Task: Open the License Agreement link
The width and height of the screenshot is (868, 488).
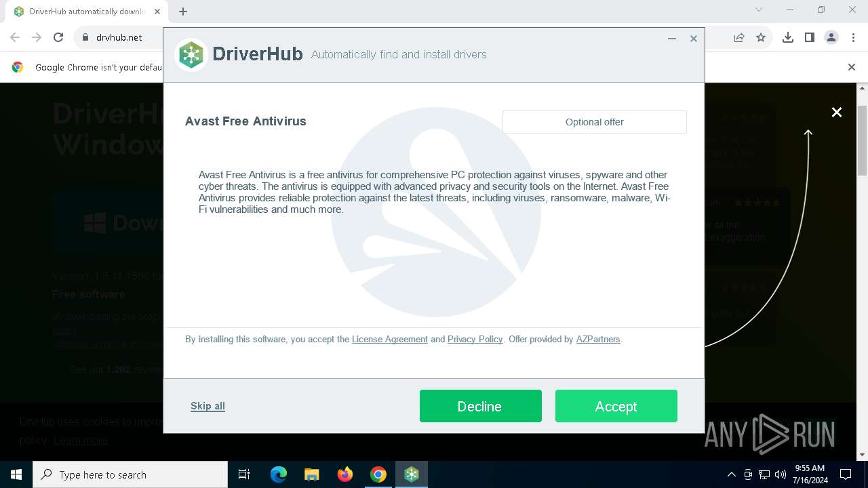Action: pos(390,339)
